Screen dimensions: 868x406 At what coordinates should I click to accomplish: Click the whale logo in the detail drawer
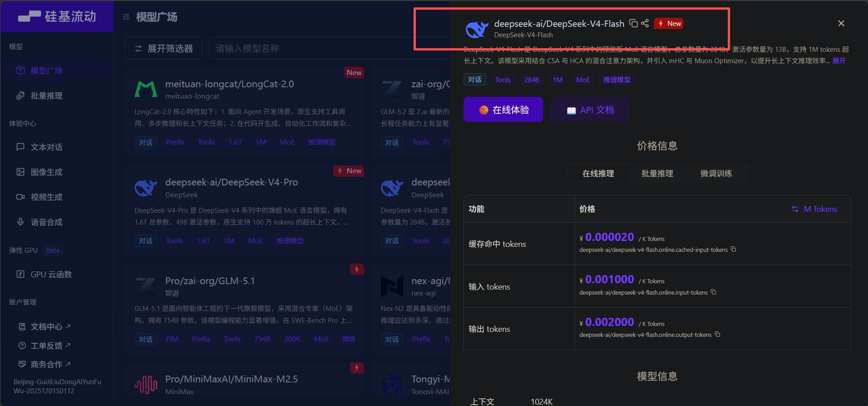(477, 29)
